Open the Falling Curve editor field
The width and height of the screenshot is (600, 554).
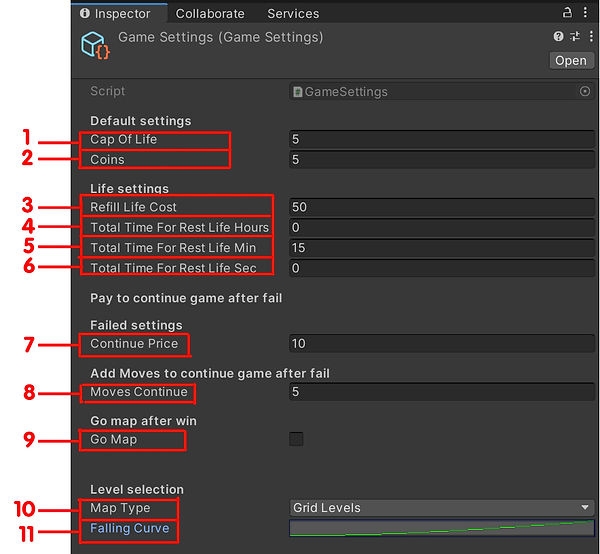pos(441,528)
